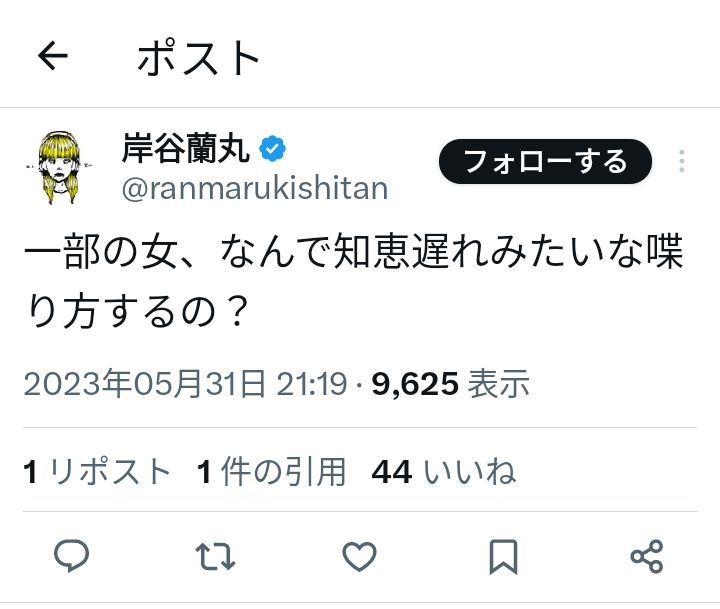
Task: Open the three-dot more options menu
Action: tap(683, 161)
